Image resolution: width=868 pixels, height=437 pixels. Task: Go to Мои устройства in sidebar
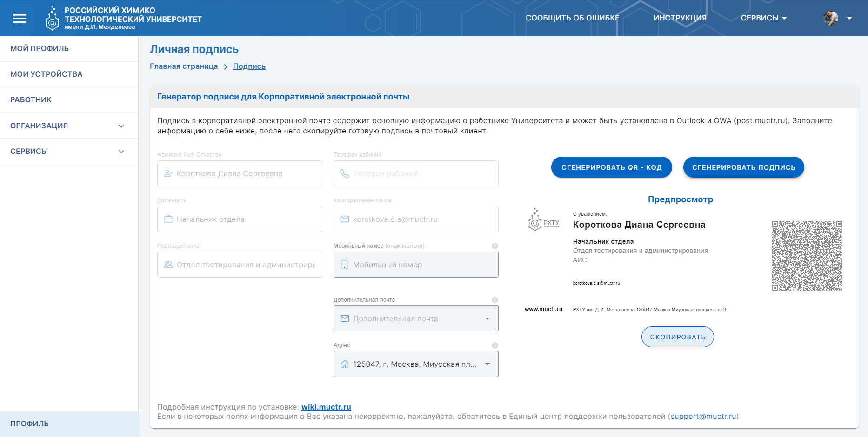point(47,74)
